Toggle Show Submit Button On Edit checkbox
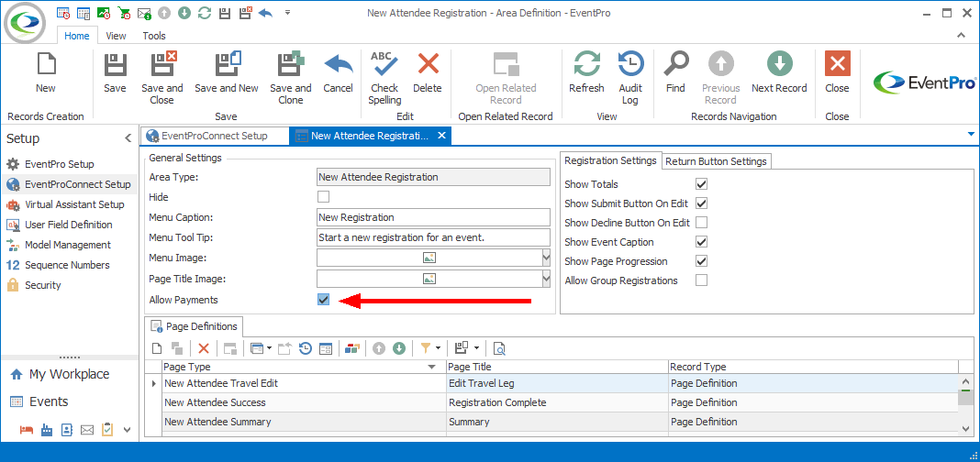This screenshot has height=462, width=980. (701, 203)
